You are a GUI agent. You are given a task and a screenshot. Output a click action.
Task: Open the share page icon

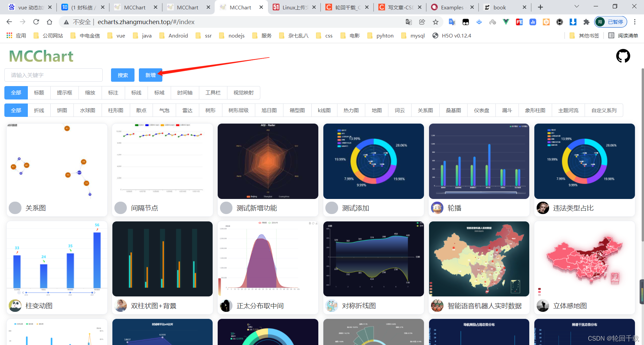(422, 22)
